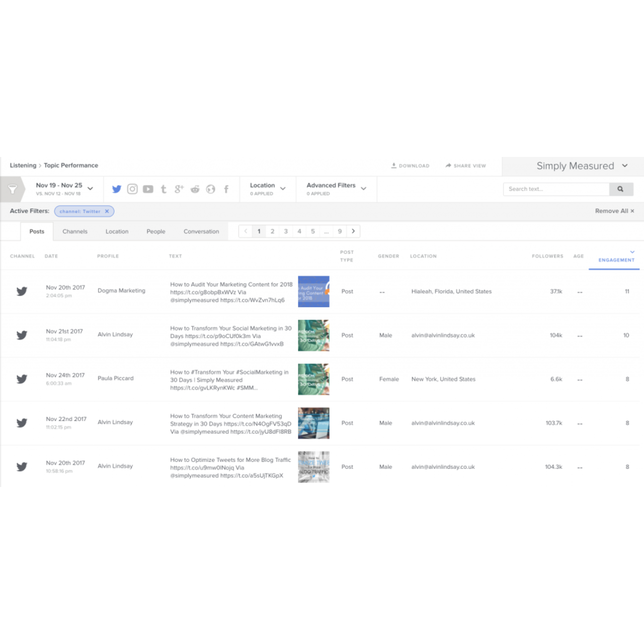Open the Location filter dropdown
The width and height of the screenshot is (644, 644).
pyautogui.click(x=267, y=189)
